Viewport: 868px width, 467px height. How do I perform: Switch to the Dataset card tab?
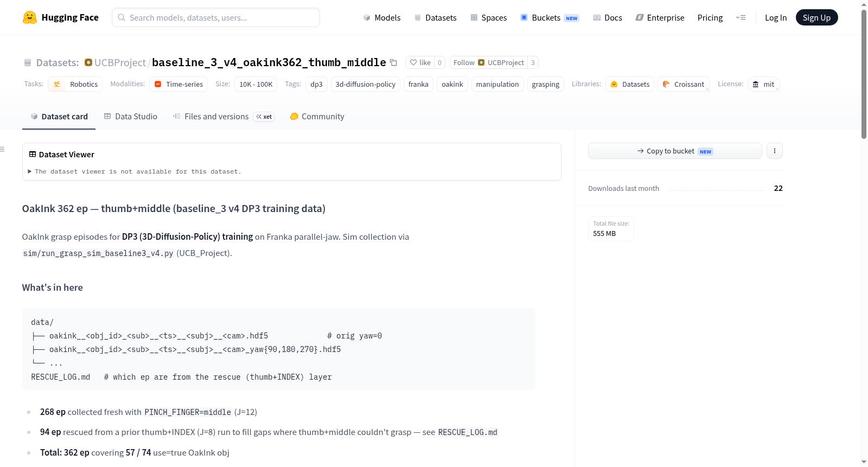coord(59,116)
